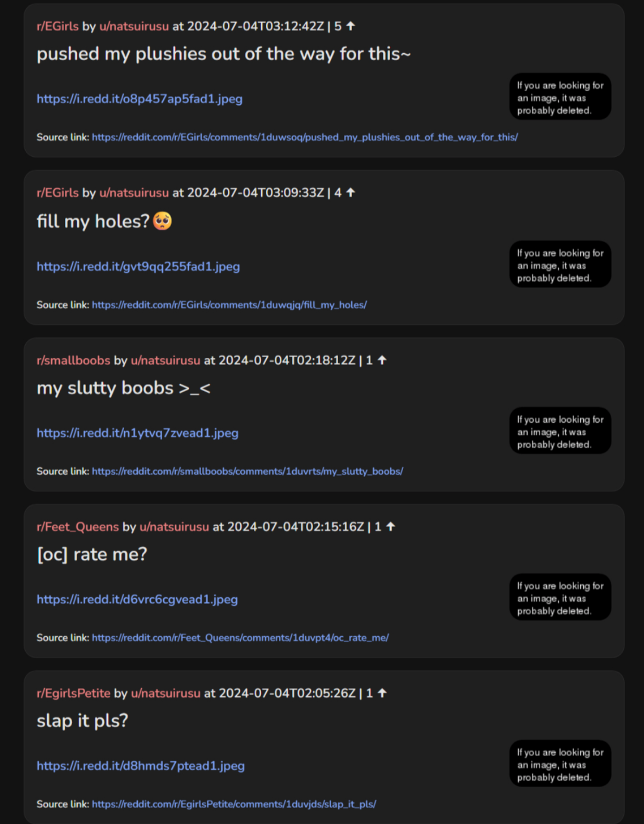Click the upvote arrow beside score 4
Viewport: 644px width, 824px height.
(351, 192)
